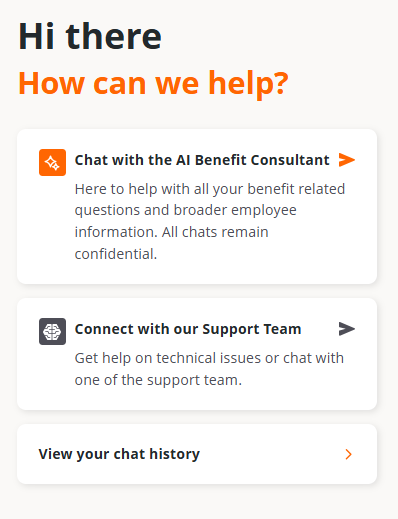The height and width of the screenshot is (519, 398).
Task: Click 'questions and broader employee' line
Action: [x=186, y=210]
